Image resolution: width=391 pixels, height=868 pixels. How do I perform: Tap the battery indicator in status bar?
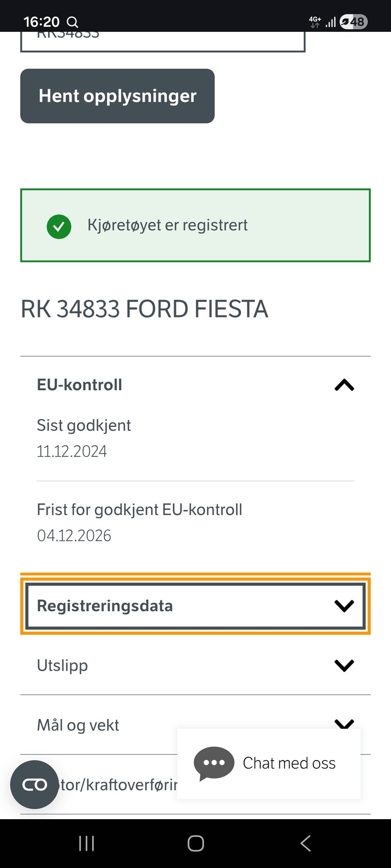[x=354, y=22]
